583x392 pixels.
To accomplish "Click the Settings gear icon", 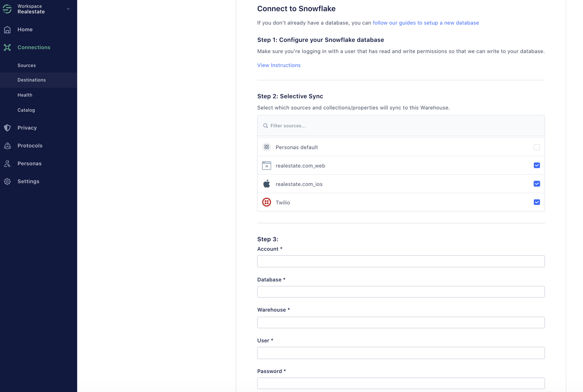I will [x=7, y=181].
